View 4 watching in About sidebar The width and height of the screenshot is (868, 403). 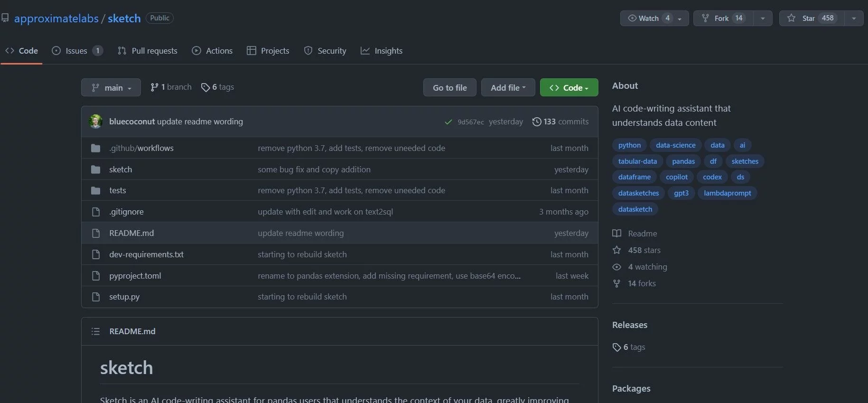(x=640, y=267)
